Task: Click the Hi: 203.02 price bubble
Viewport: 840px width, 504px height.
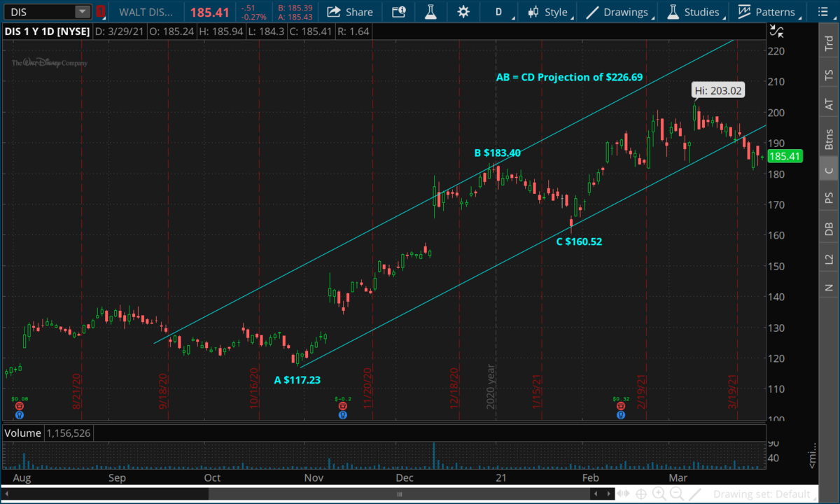Action: [718, 90]
